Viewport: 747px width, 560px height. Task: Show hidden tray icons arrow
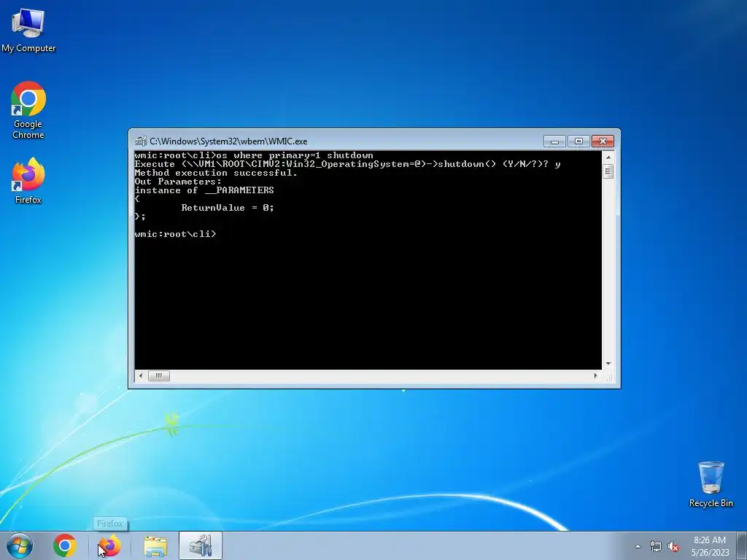(x=638, y=546)
